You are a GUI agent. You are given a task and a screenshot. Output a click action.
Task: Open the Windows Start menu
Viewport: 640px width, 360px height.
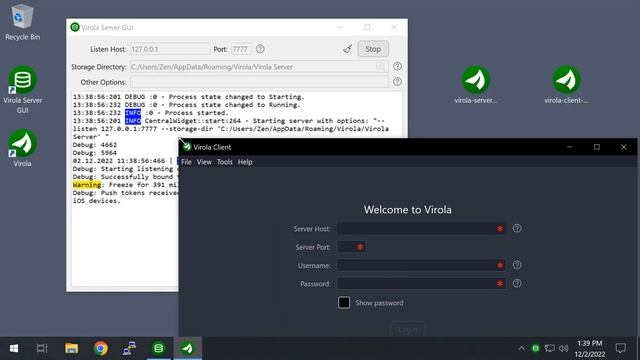coord(13,348)
